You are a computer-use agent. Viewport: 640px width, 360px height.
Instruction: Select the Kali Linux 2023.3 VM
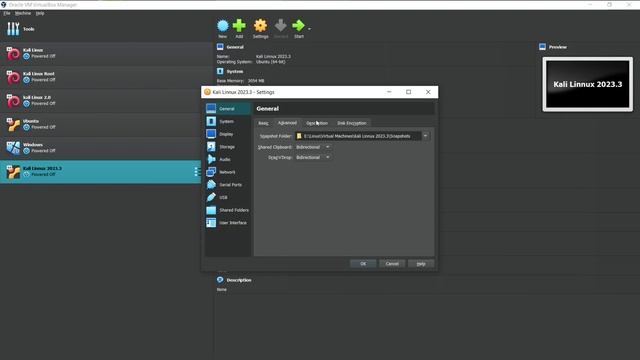point(100,171)
